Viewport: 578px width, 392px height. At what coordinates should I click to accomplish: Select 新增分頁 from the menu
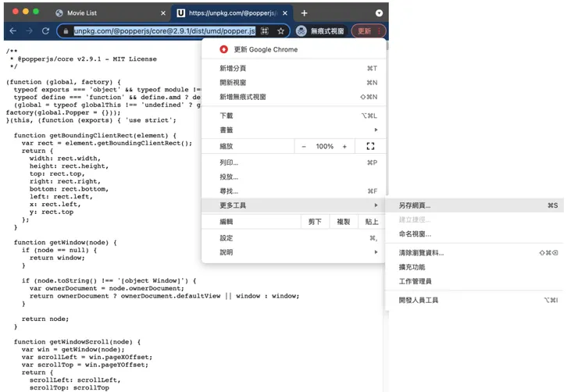pos(294,68)
